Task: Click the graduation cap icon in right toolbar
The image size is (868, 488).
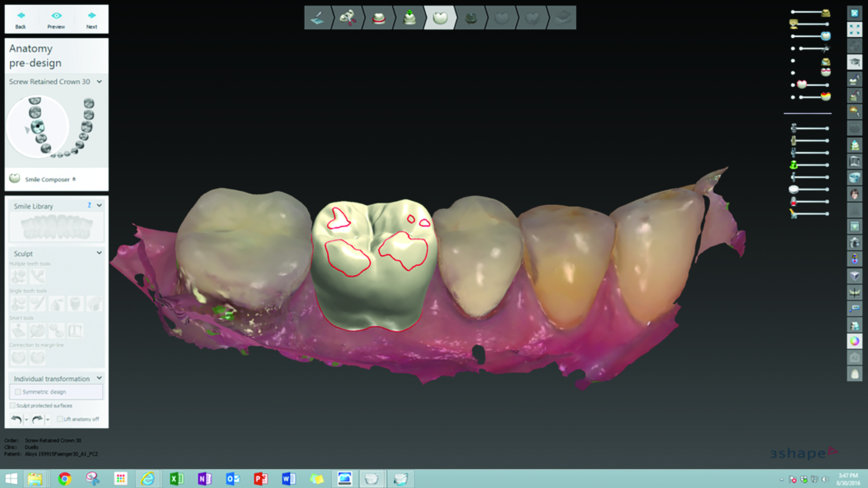Action: tap(854, 62)
